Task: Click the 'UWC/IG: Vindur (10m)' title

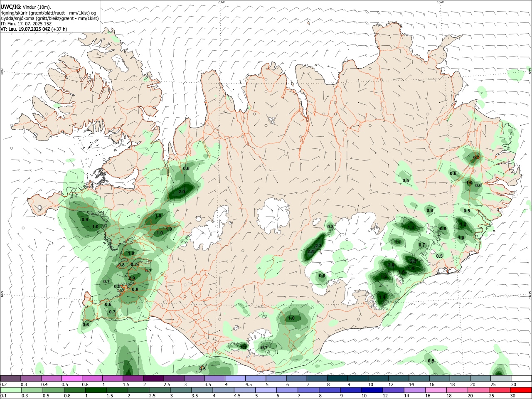Action: (26, 7)
